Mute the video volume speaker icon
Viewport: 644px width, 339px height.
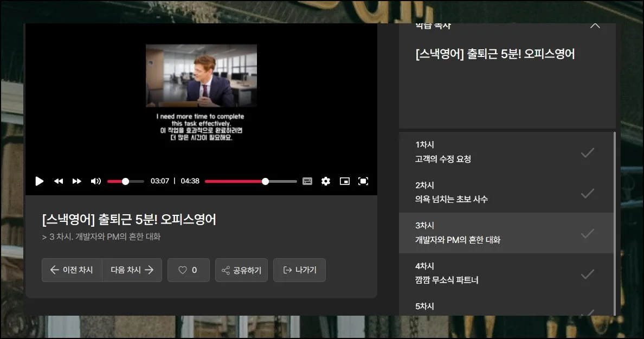point(95,181)
